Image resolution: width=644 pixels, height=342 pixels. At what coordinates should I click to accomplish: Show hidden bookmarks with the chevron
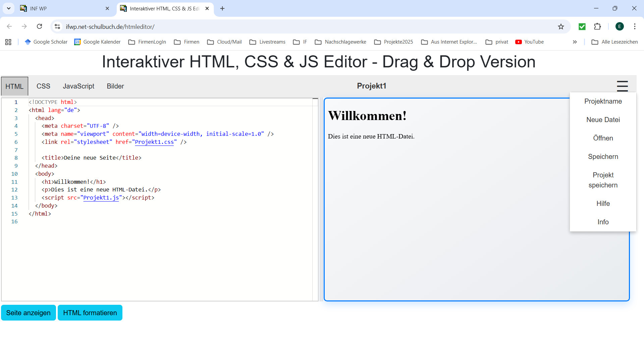pyautogui.click(x=575, y=42)
